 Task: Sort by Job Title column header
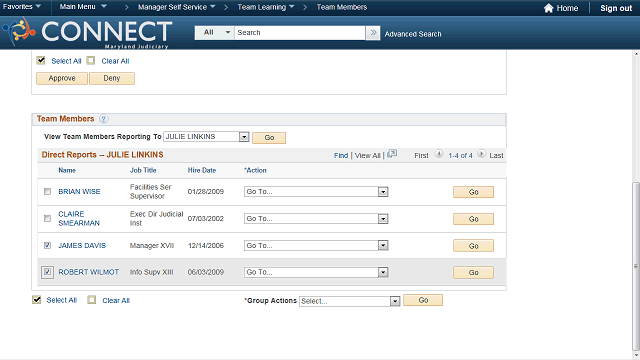coord(143,170)
